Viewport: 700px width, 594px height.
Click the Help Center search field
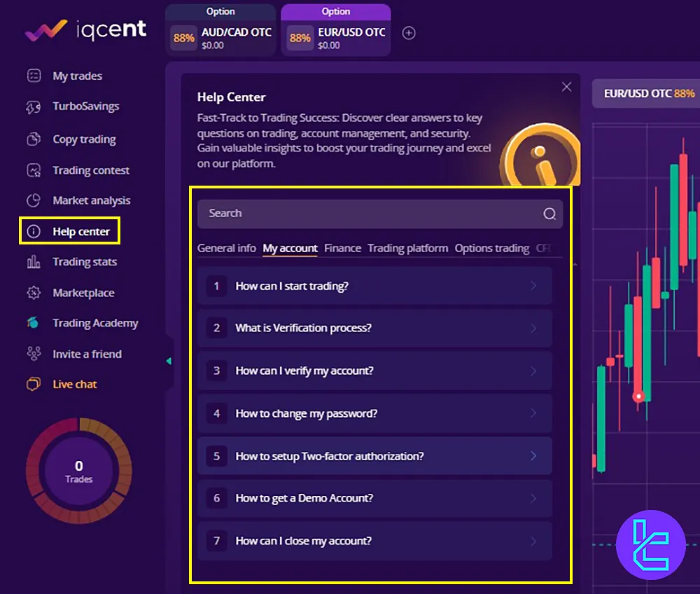point(380,214)
